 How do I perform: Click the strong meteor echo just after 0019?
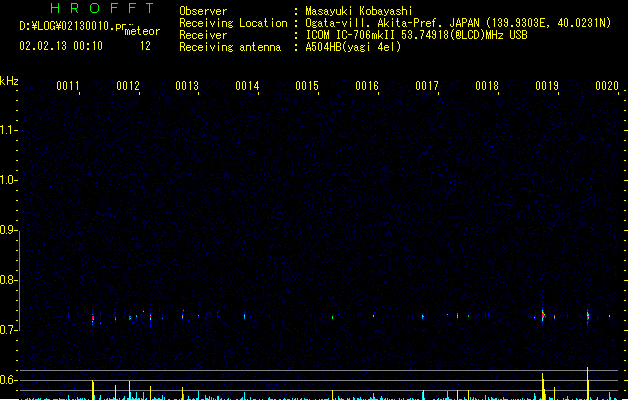pos(543,315)
